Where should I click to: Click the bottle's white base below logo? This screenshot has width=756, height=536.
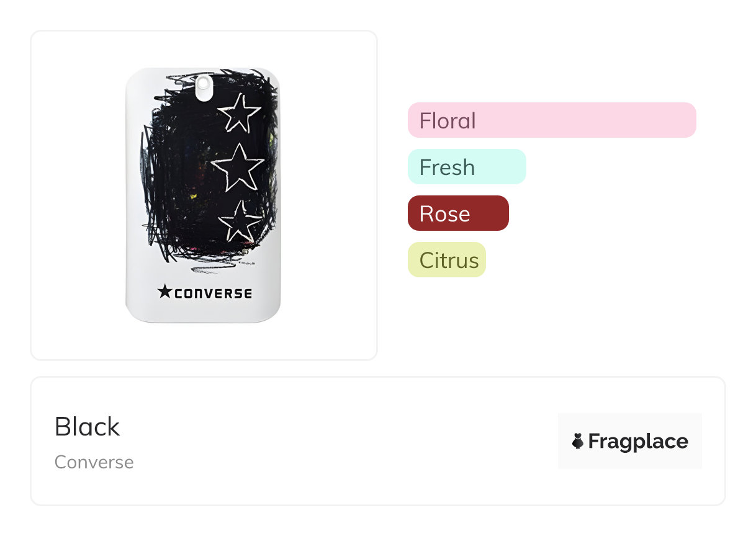point(203,311)
